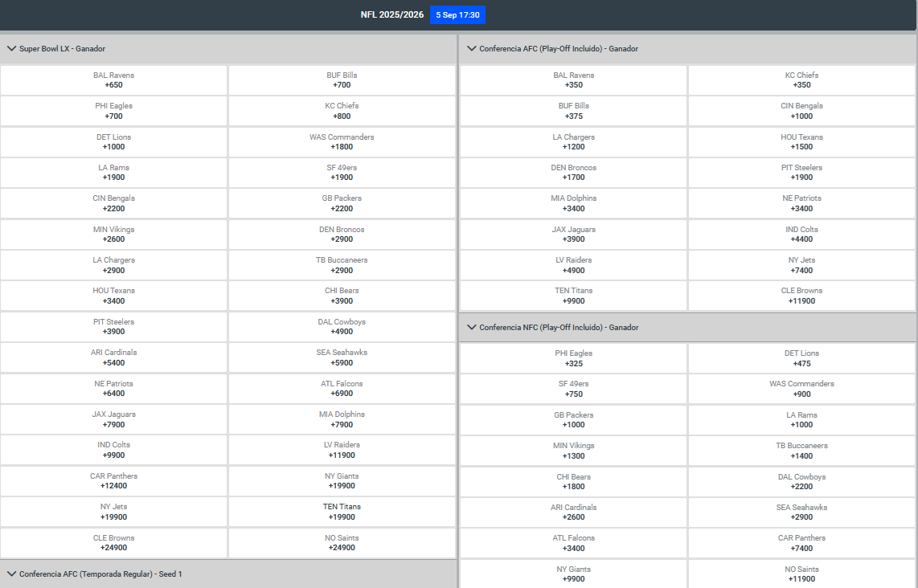
Task: Select CHI Bears +1800 NFC odds
Action: [574, 481]
